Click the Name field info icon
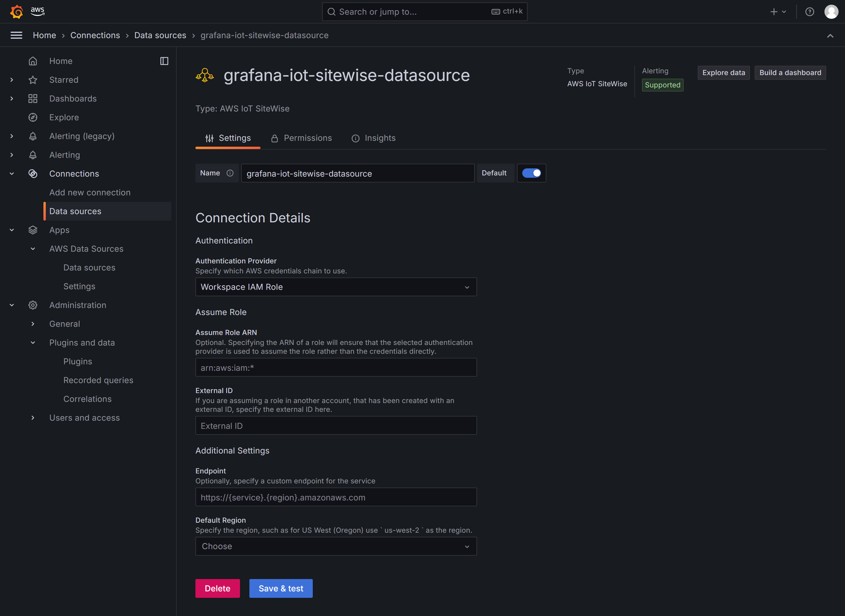This screenshot has width=845, height=616. point(230,173)
